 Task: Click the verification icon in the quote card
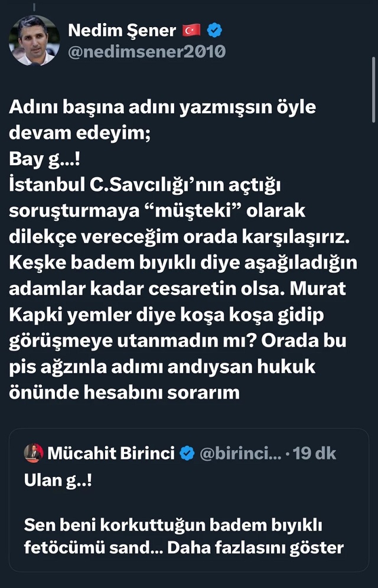[187, 453]
